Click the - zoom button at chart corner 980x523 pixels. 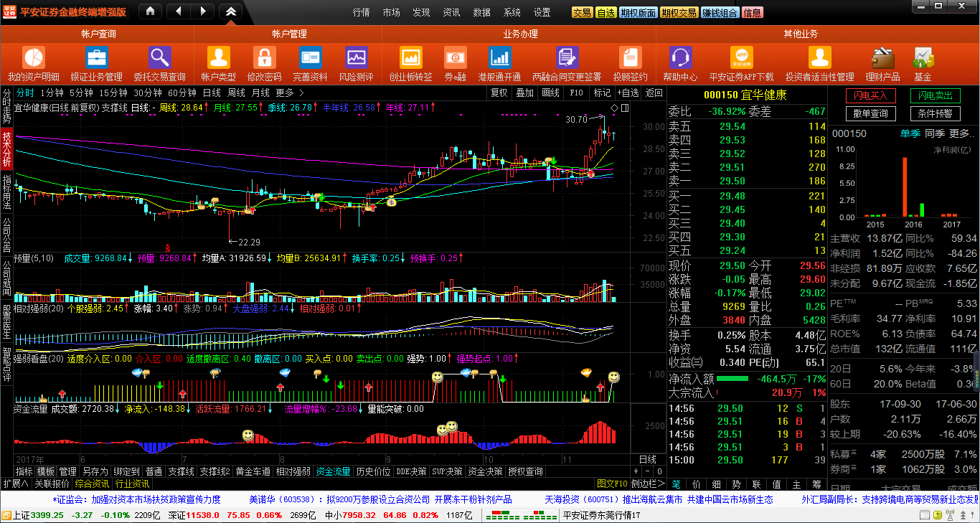click(646, 471)
